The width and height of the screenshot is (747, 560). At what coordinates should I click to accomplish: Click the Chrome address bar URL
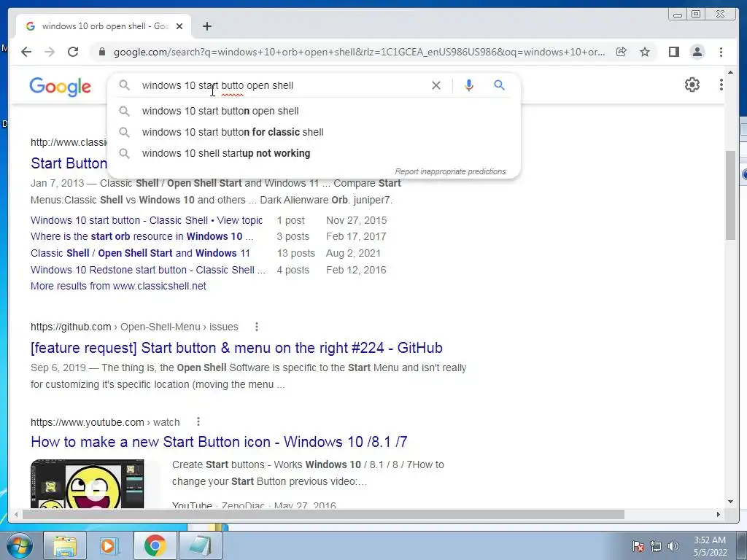pyautogui.click(x=359, y=52)
